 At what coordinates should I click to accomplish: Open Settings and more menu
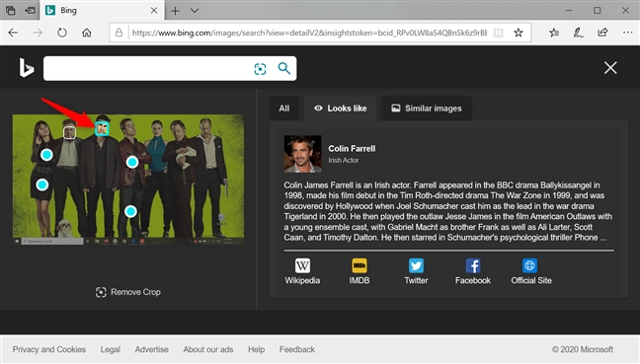[x=628, y=33]
